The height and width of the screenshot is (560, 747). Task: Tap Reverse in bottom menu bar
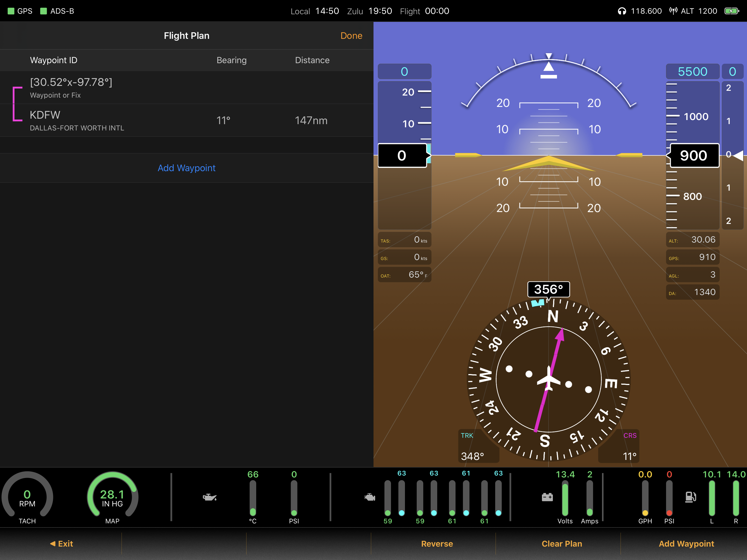coord(437,543)
